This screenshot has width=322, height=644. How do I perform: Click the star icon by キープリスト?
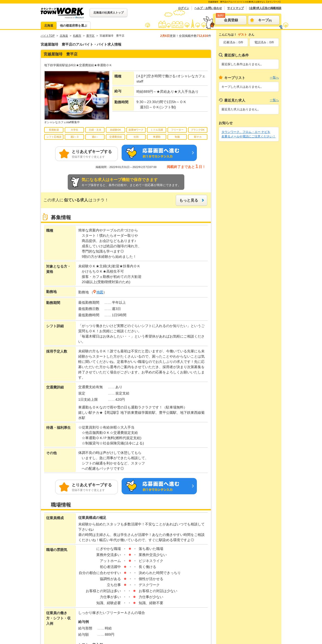coord(221,77)
